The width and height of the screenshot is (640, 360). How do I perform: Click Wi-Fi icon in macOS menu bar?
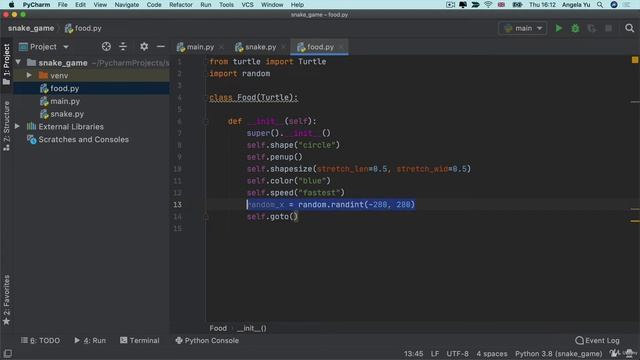[x=488, y=5]
